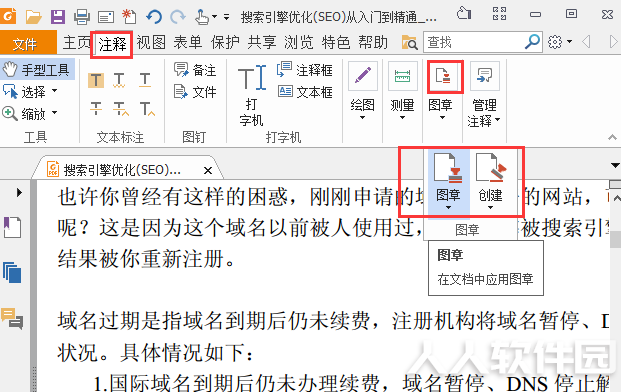Go to next search result arrow

613,42
